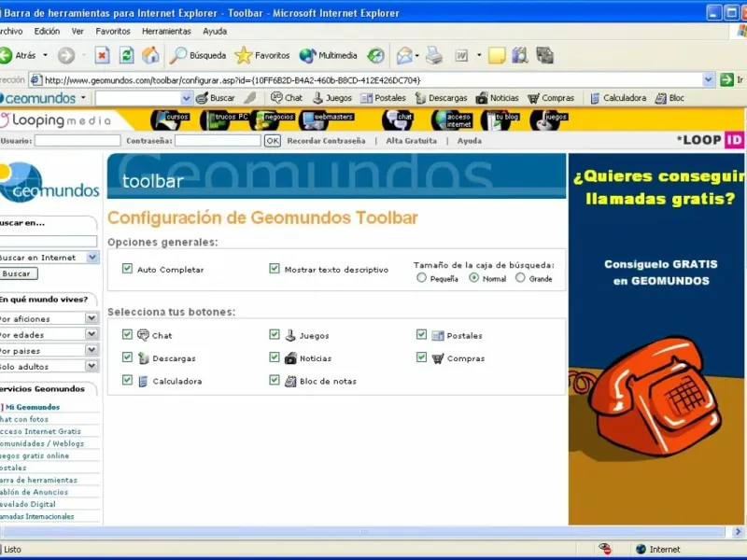
Task: Toggle the Chat button checkbox
Action: [x=127, y=334]
